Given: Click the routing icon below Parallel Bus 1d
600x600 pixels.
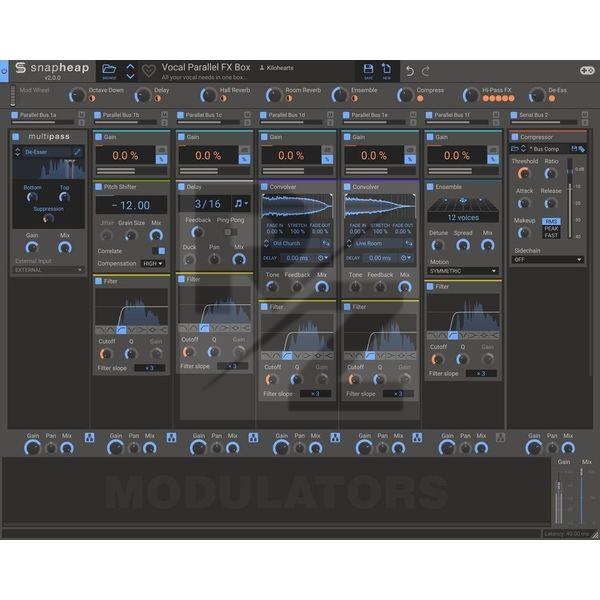Looking at the screenshot, I should (335, 437).
